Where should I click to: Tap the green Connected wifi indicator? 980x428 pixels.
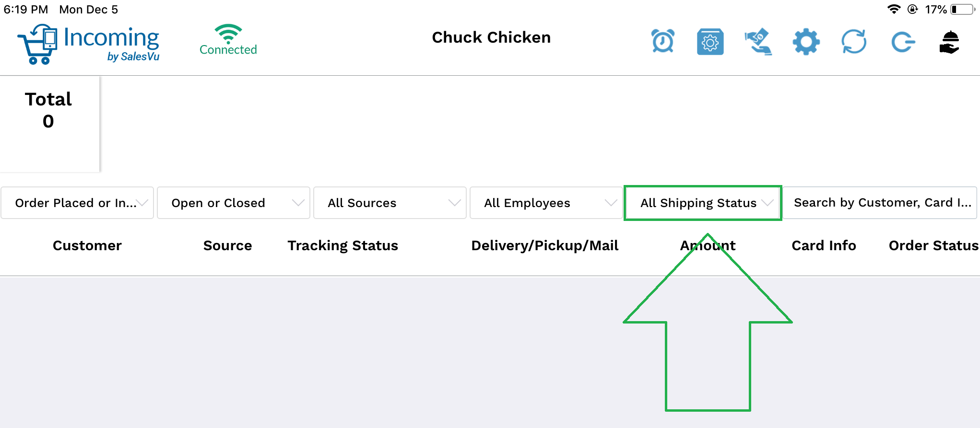pyautogui.click(x=228, y=40)
